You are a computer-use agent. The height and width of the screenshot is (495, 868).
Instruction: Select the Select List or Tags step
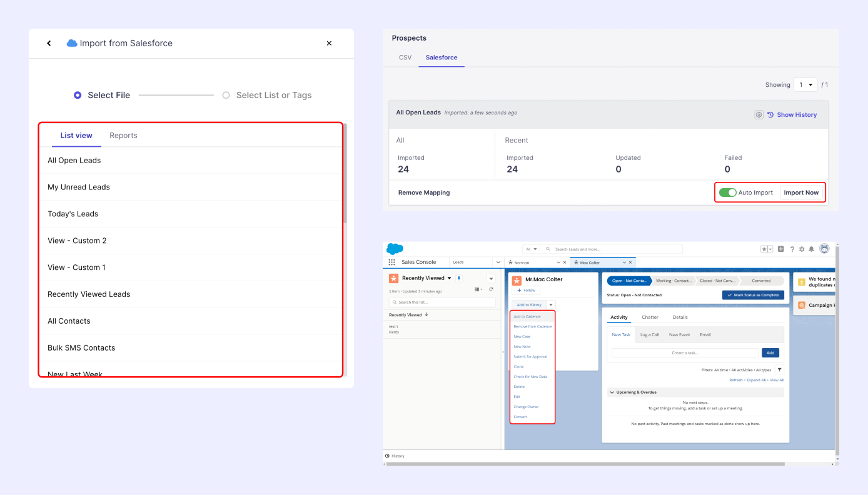coord(225,94)
